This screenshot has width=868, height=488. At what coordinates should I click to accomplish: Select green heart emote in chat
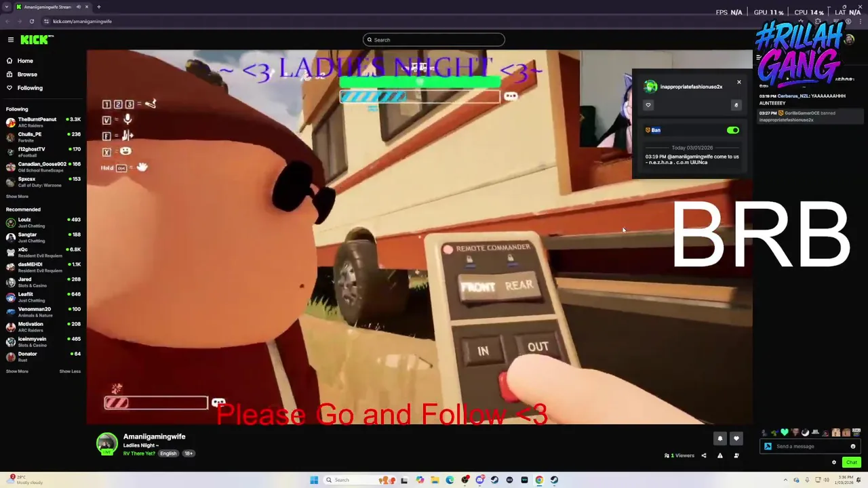tap(785, 432)
